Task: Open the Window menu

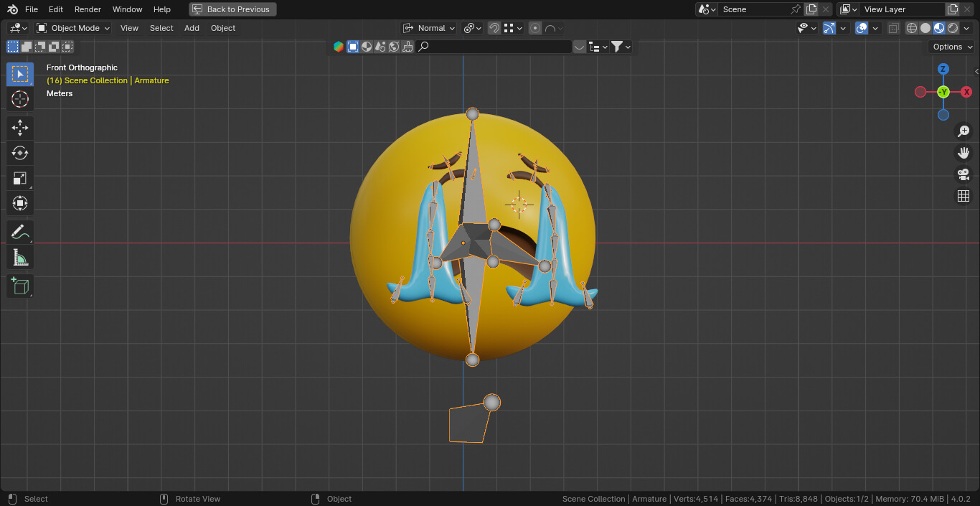Action: point(128,9)
